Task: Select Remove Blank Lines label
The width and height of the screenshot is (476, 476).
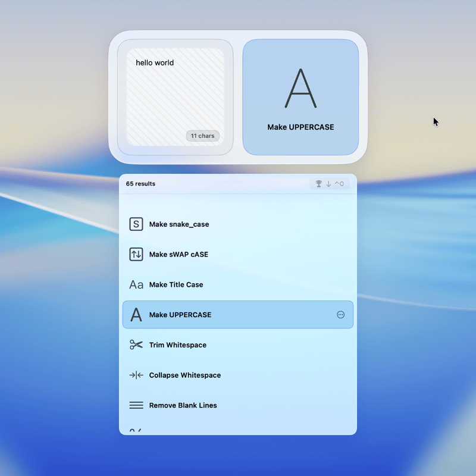Action: pos(183,405)
